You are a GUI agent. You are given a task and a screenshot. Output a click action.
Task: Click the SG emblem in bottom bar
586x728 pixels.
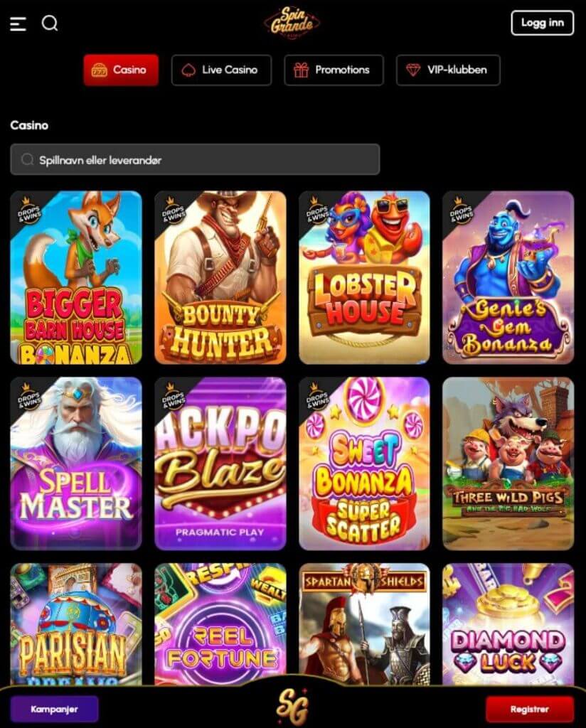click(x=292, y=706)
